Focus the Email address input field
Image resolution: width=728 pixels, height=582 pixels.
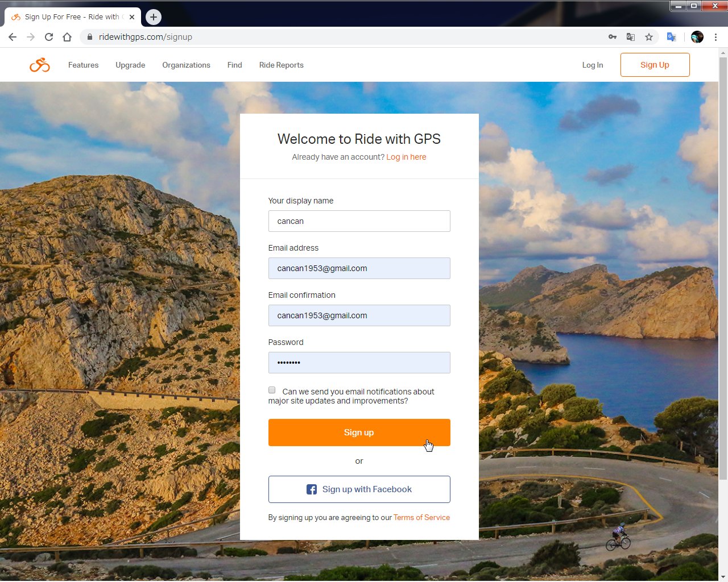click(359, 268)
